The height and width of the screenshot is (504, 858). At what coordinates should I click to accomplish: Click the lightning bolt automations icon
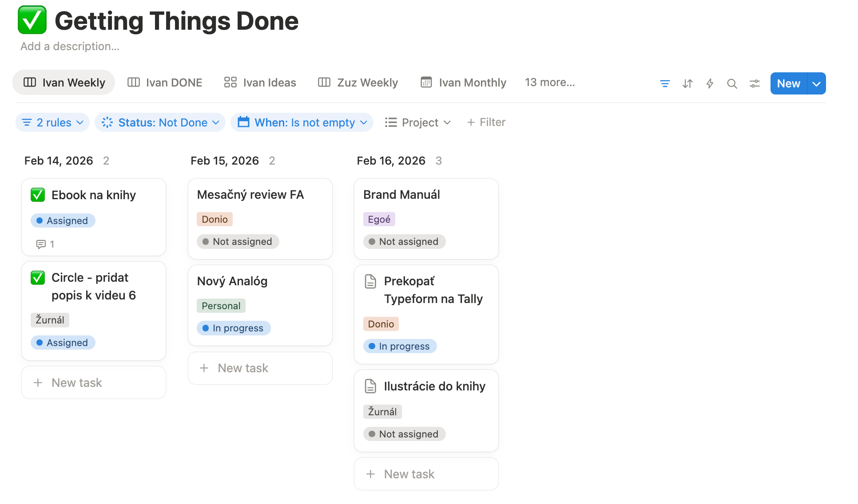coord(710,83)
